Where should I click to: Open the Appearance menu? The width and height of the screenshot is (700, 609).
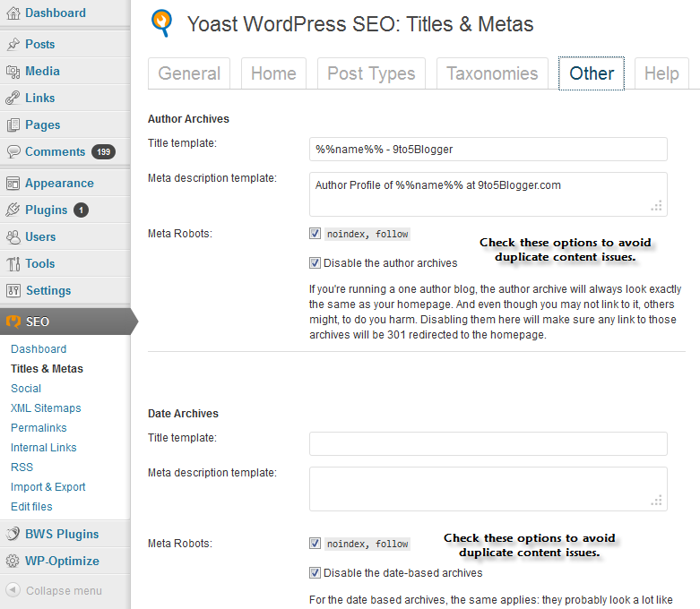(x=59, y=183)
